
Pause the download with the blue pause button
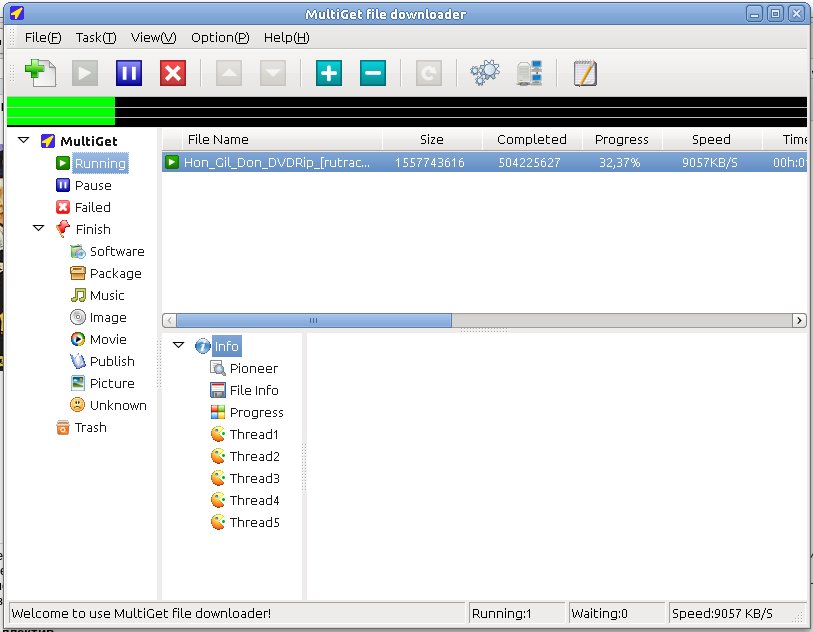129,73
